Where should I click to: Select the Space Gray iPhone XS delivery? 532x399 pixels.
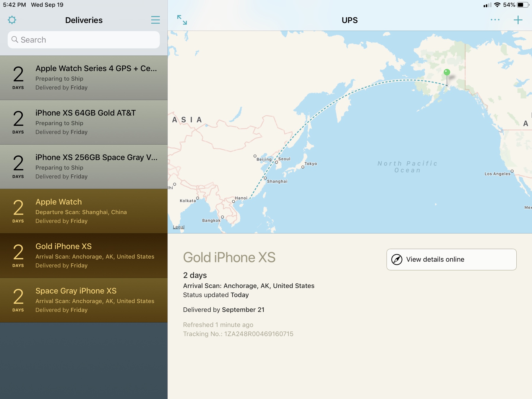pos(84,300)
